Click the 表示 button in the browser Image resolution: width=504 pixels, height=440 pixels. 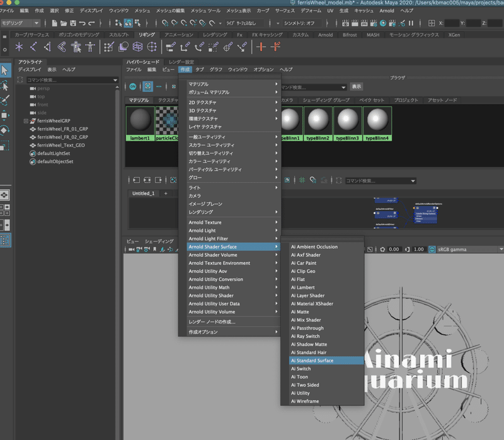point(357,86)
